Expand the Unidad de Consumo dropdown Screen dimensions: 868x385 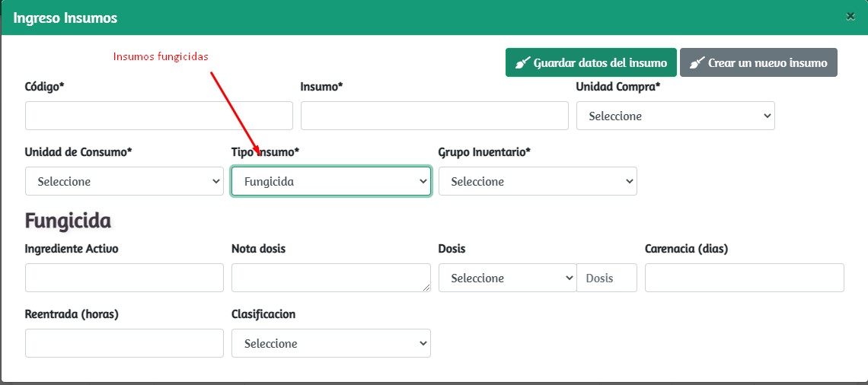click(x=124, y=181)
